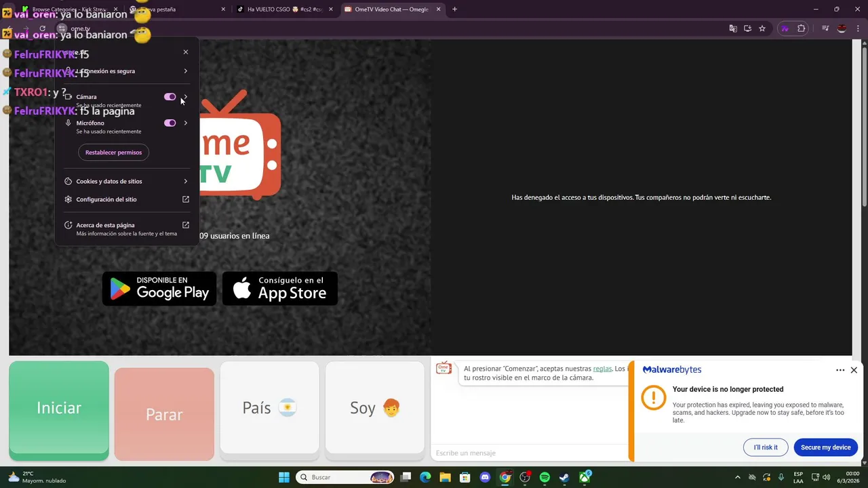Viewport: 868px width, 488px height.
Task: Dismiss the Malwarebytes notification
Action: 854,370
